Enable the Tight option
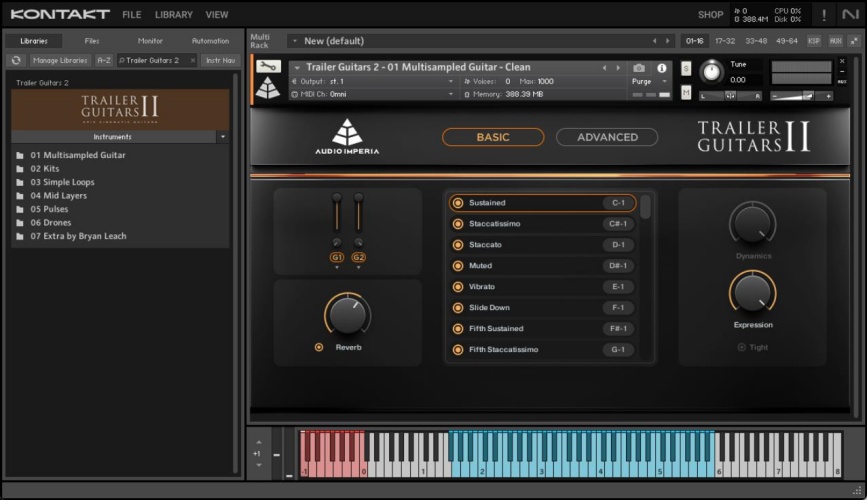The image size is (867, 500). 741,347
